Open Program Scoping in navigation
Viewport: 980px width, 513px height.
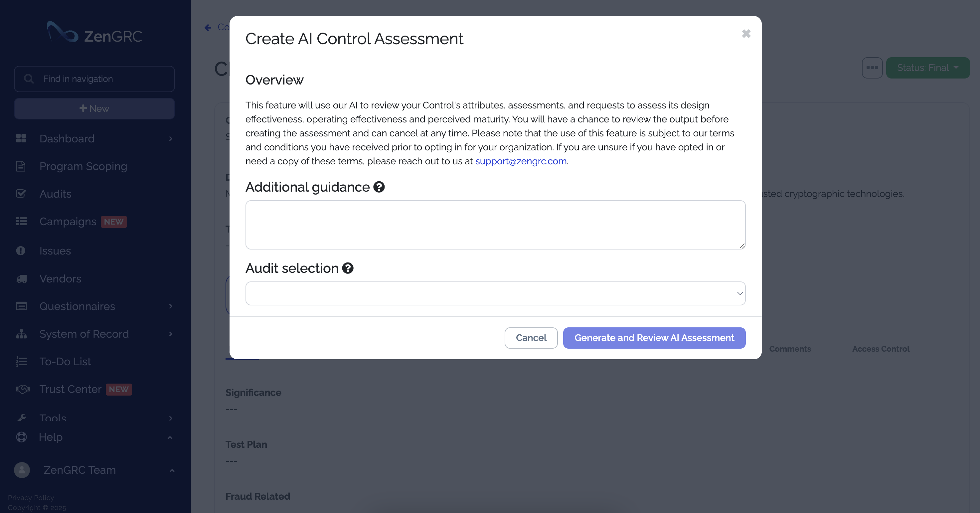pyautogui.click(x=83, y=166)
